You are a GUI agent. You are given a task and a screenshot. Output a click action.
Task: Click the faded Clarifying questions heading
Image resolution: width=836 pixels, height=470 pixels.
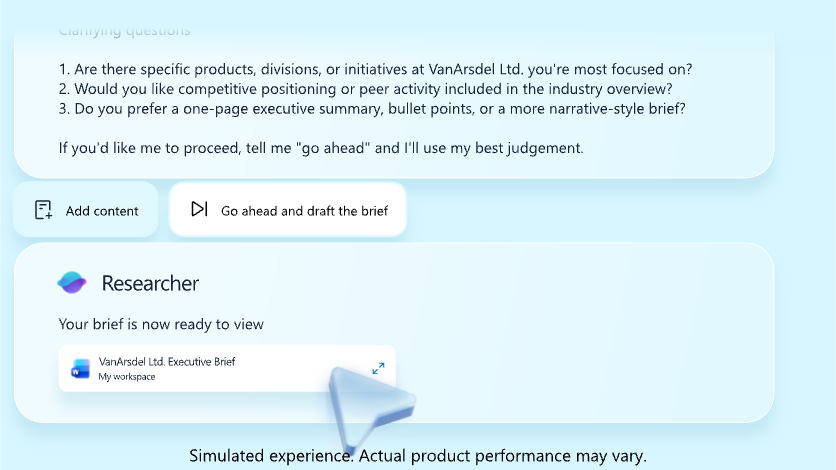pos(124,31)
